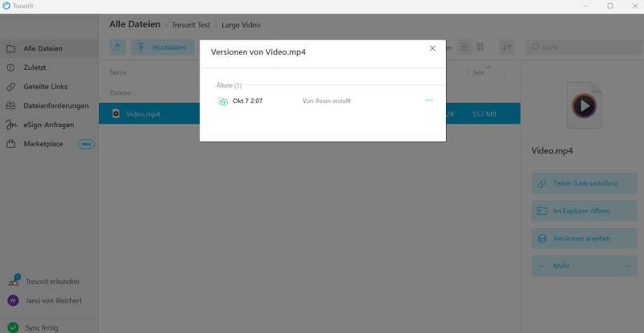644x333 pixels.
Task: Click the restored-version file icon beside Okt 7
Action: pos(222,101)
